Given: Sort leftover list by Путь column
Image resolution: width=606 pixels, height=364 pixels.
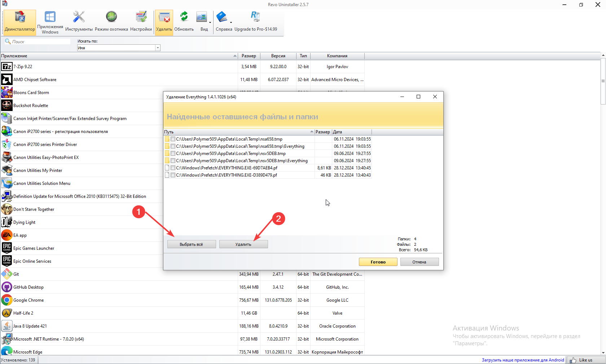Looking at the screenshot, I should point(239,132).
